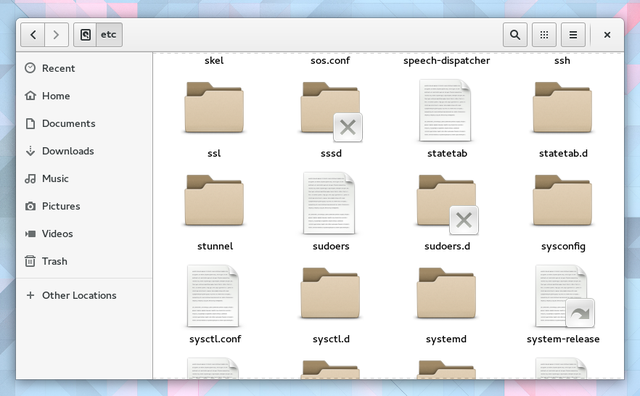The height and width of the screenshot is (396, 640).
Task: Click the statetab.d file name
Action: pos(563,153)
